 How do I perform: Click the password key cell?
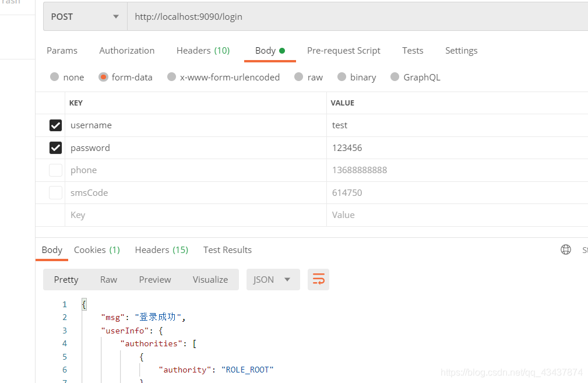click(x=196, y=148)
